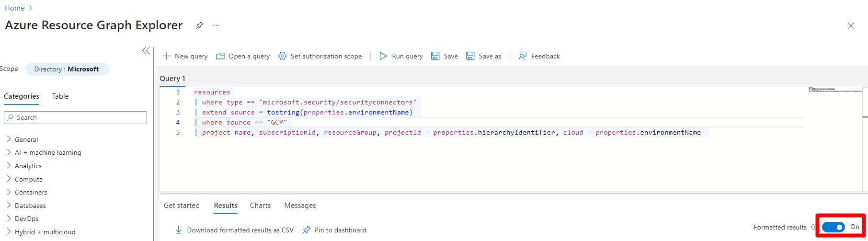Select the Query 1 tab

point(172,79)
